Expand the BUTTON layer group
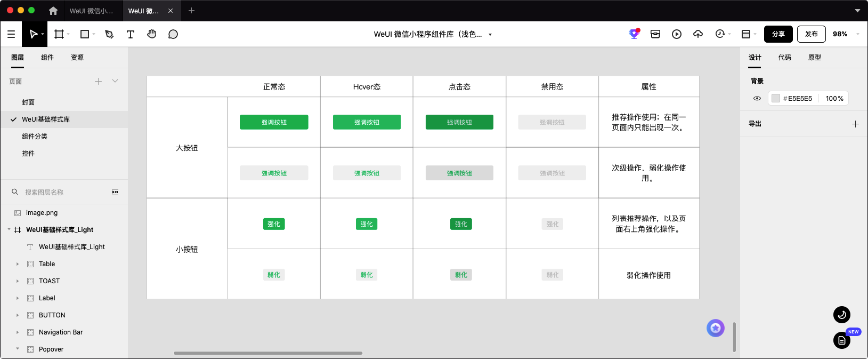The width and height of the screenshot is (868, 359). point(18,315)
